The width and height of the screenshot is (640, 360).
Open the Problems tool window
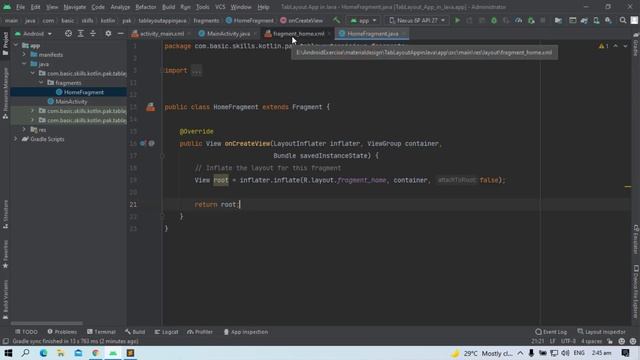coord(62,332)
